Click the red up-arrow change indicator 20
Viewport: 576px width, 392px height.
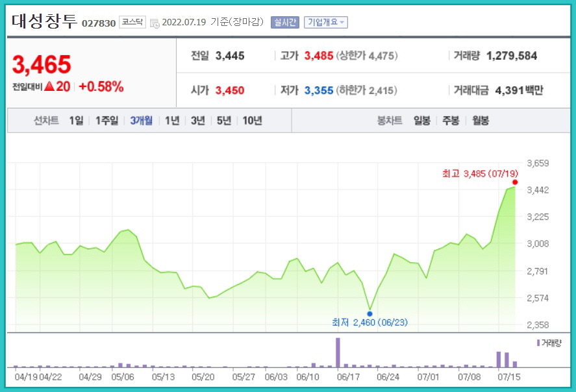(57, 86)
